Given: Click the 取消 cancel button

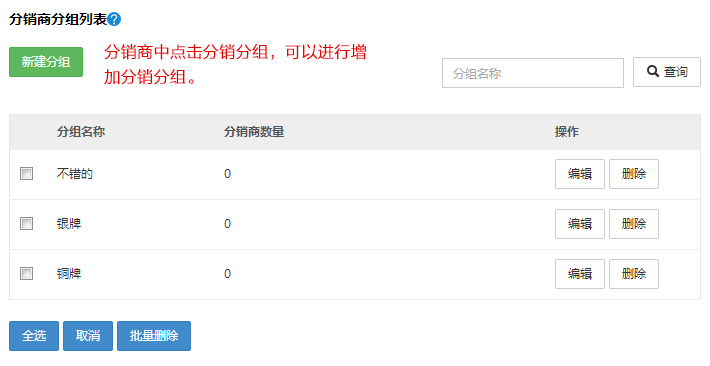Looking at the screenshot, I should click(x=88, y=336).
